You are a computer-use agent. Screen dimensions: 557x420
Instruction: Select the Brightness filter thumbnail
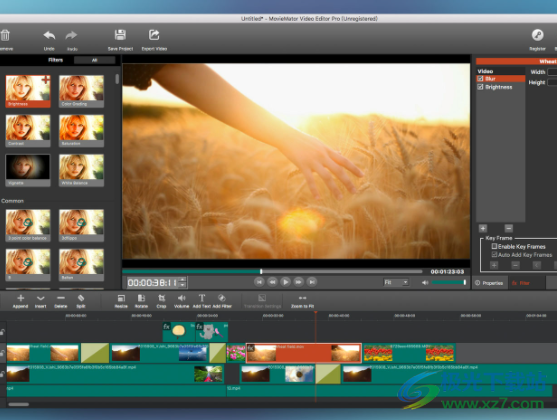coord(28,91)
